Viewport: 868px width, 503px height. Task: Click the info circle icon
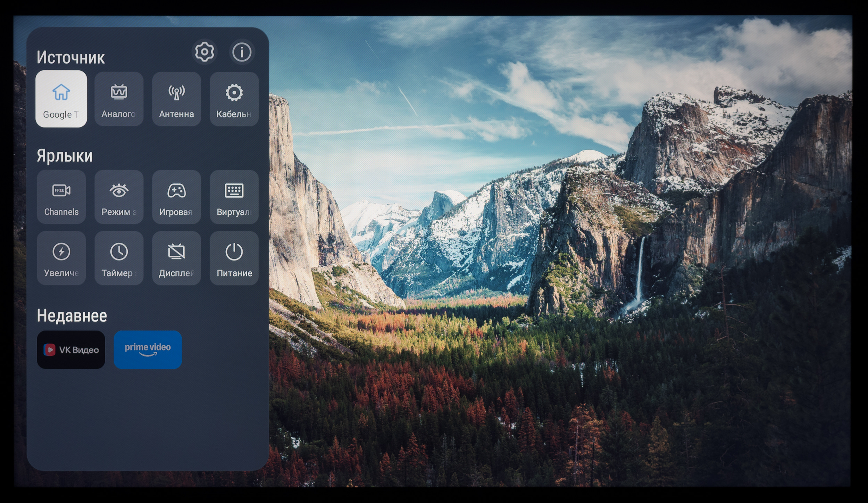(x=242, y=52)
